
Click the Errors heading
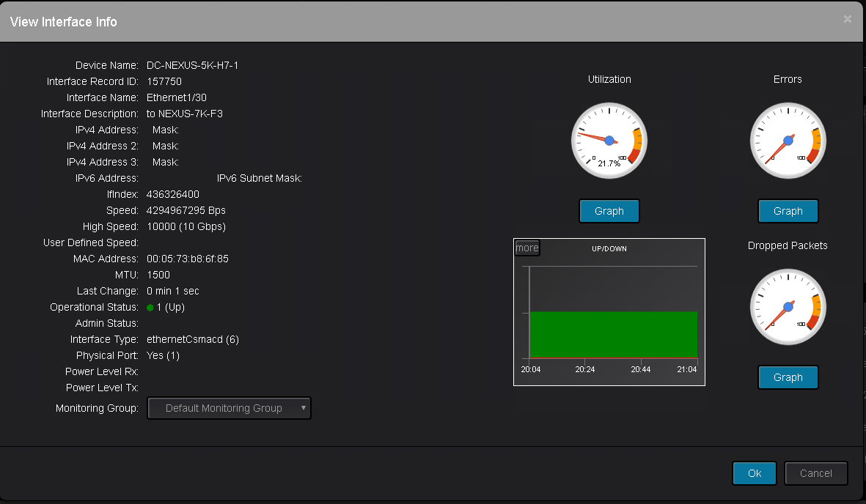[788, 80]
